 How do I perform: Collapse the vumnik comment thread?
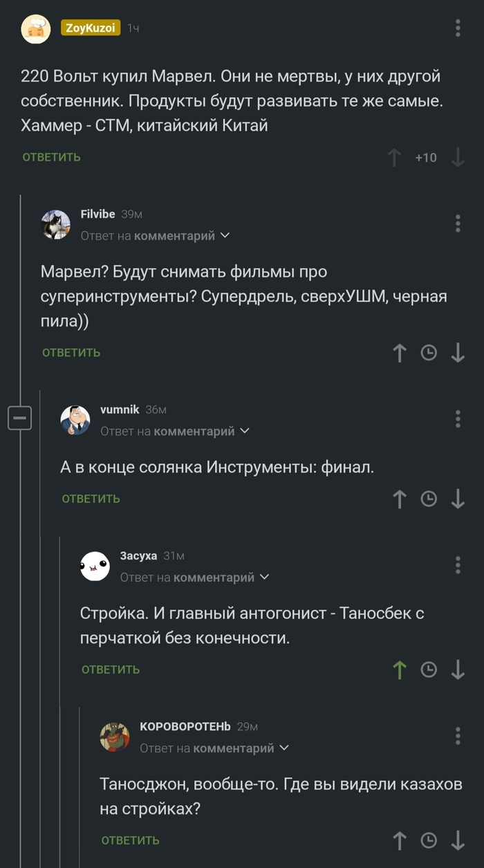tap(20, 417)
